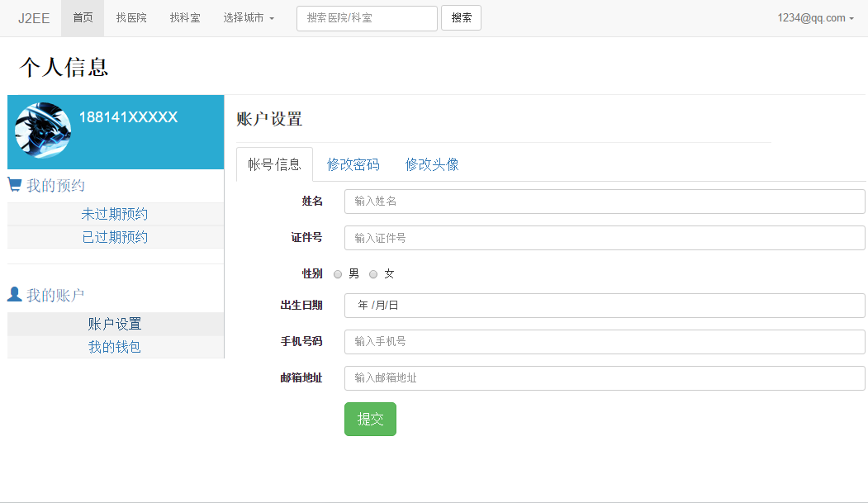Click the shopping cart icon beside 我的预约

15,185
